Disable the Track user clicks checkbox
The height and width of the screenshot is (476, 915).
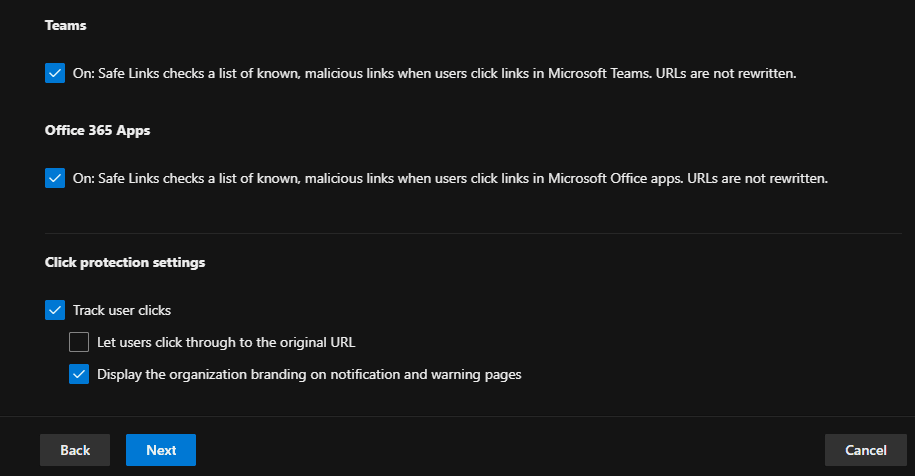[55, 310]
